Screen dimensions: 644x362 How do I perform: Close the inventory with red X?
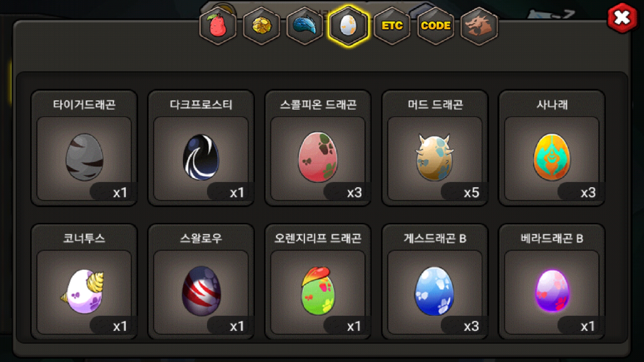tap(622, 18)
